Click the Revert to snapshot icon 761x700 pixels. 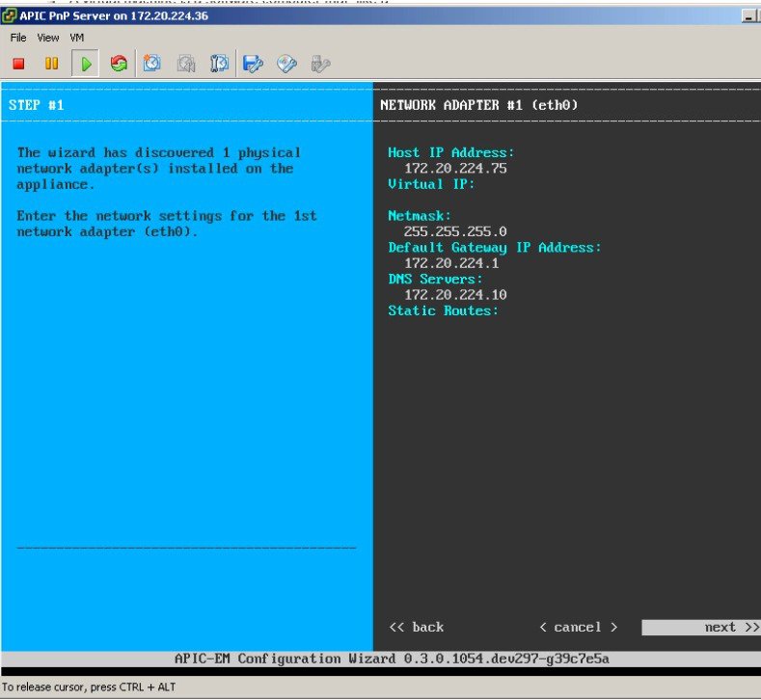pyautogui.click(x=186, y=64)
